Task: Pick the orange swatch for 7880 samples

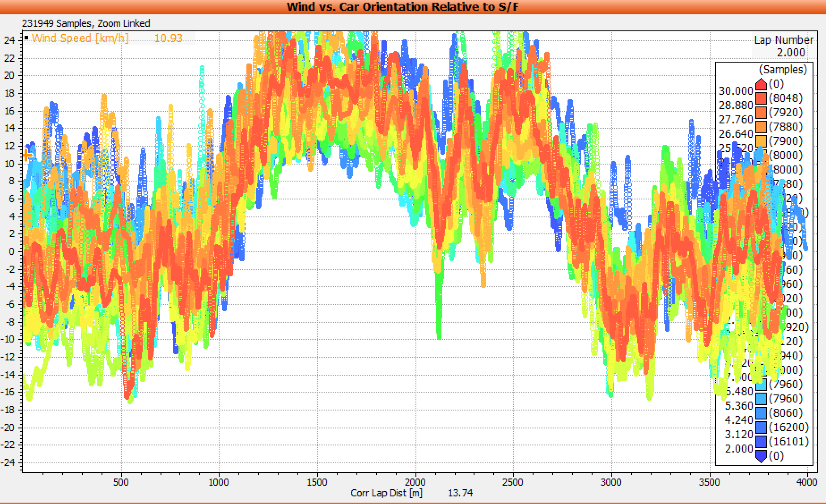Action: tap(761, 127)
